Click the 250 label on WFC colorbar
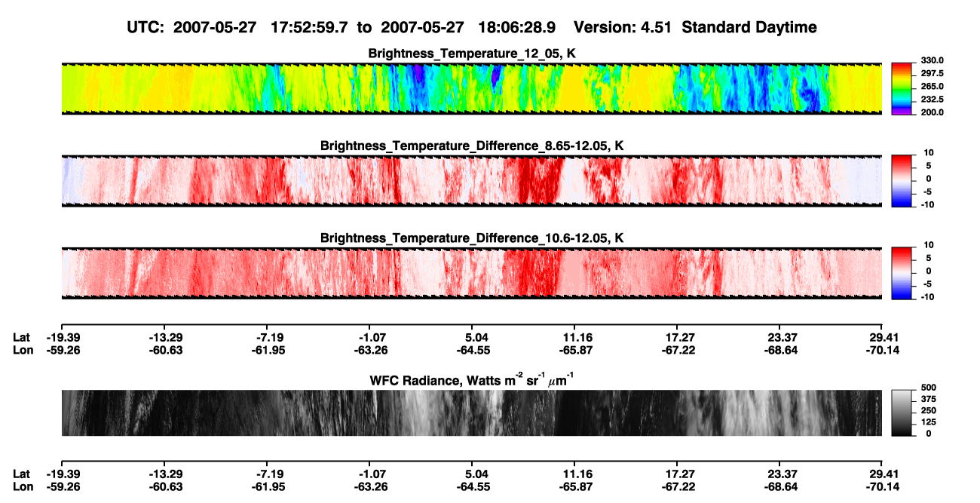Screen dimensions: 980x503 point(929,411)
